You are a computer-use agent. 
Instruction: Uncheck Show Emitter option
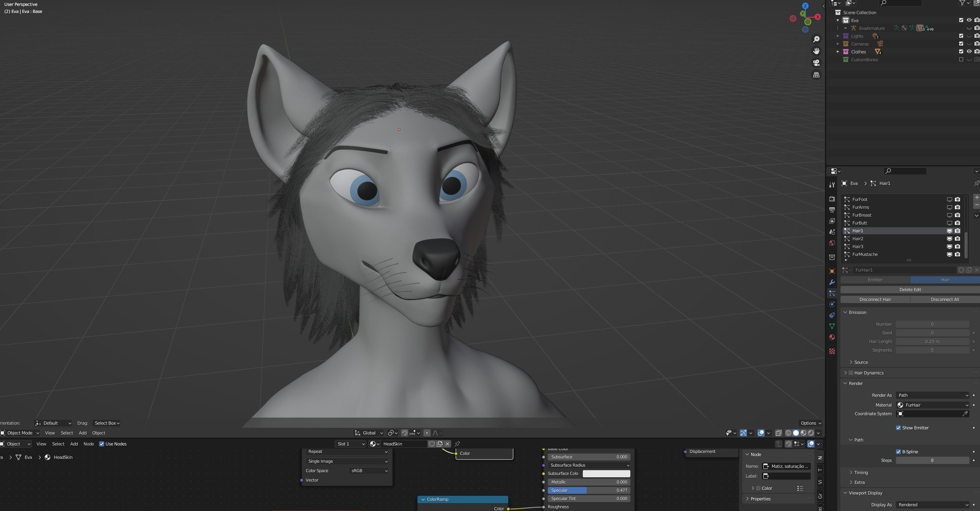(898, 428)
